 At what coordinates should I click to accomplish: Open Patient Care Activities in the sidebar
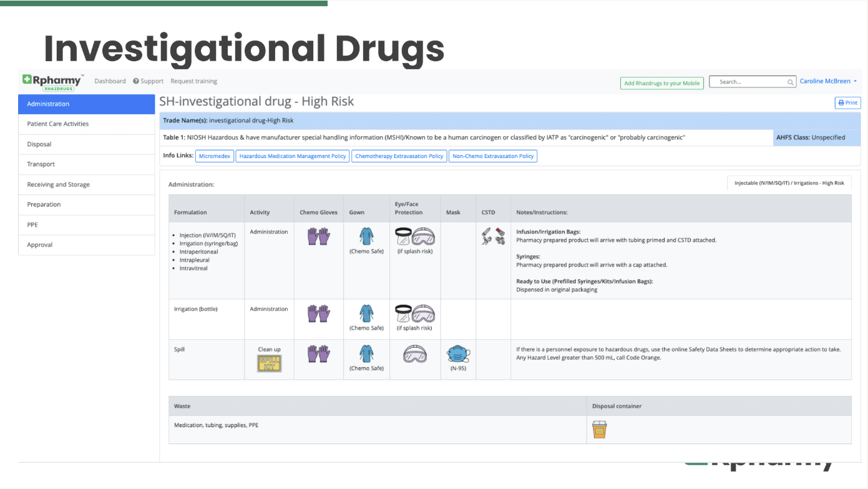tap(87, 124)
